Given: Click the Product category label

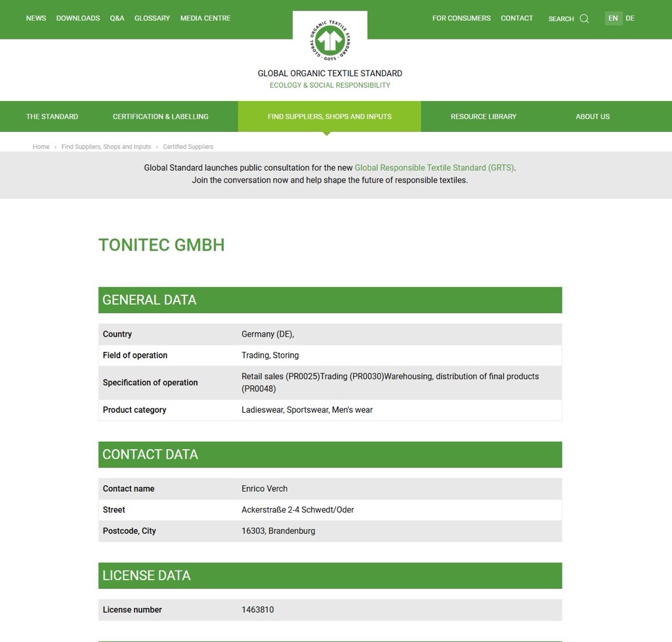Looking at the screenshot, I should (134, 410).
